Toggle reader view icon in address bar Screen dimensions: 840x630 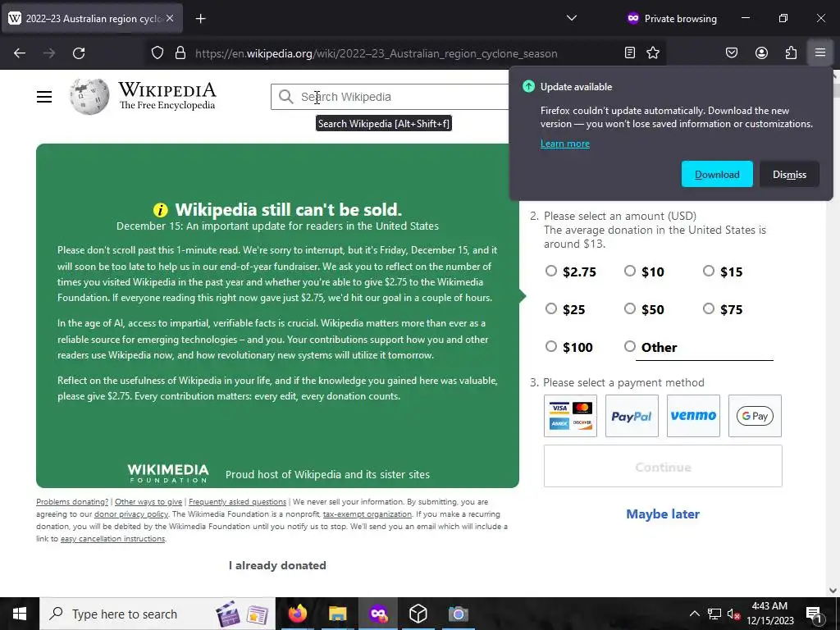point(630,53)
